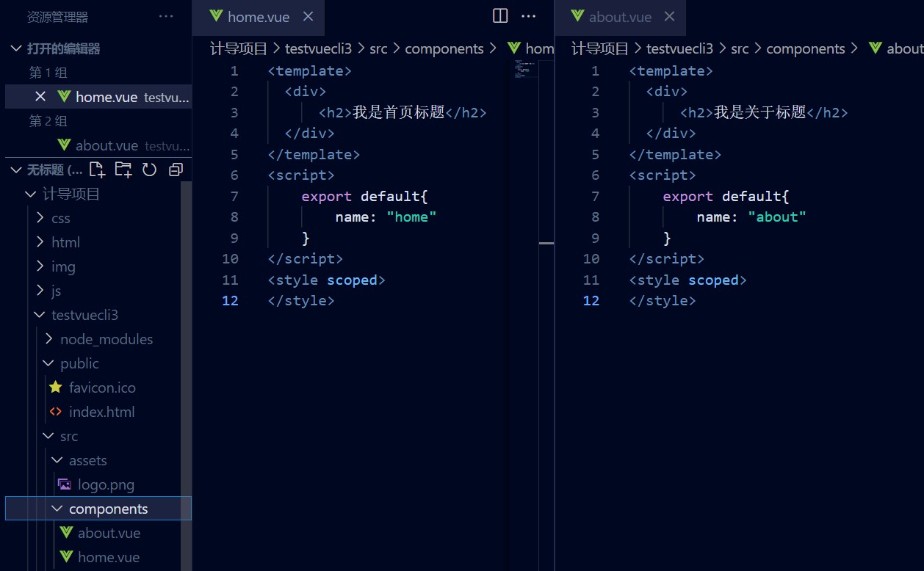The image size is (924, 571).
Task: Close the home.vue editor tab
Action: (x=308, y=16)
